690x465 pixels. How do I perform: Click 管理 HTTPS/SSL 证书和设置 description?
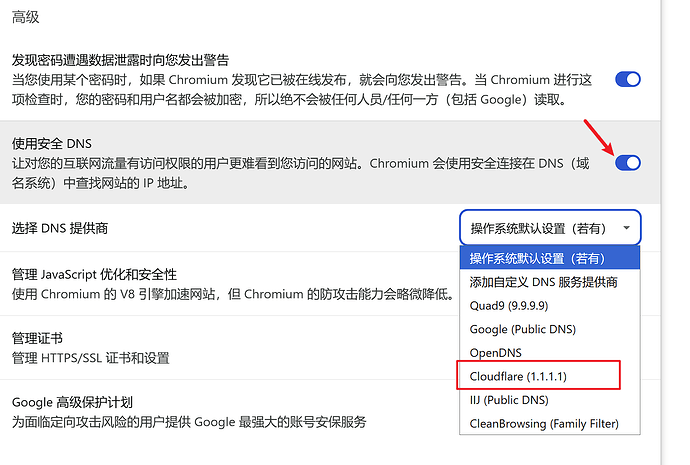tap(90, 358)
